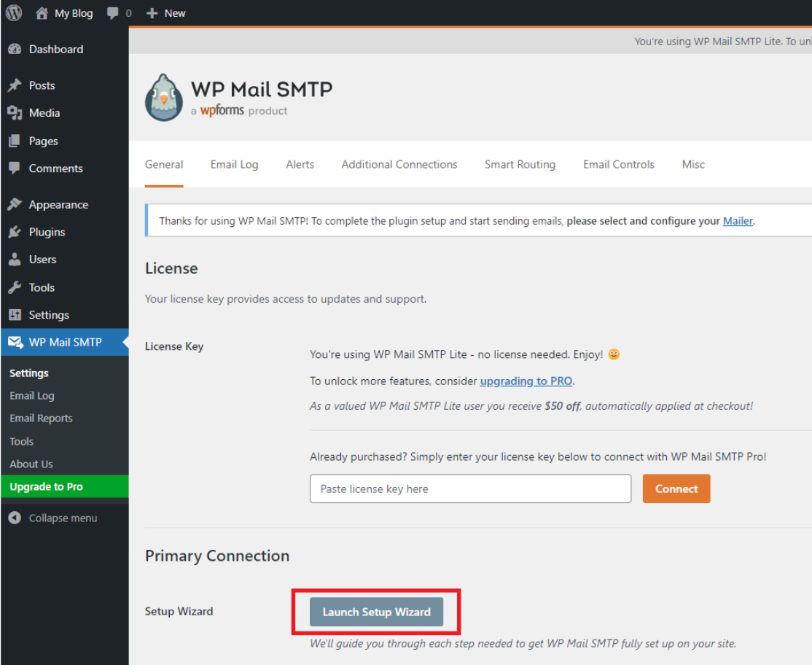Screen dimensions: 812x665
Task: Click the green Upgrade to Pro item
Action: [x=64, y=487]
